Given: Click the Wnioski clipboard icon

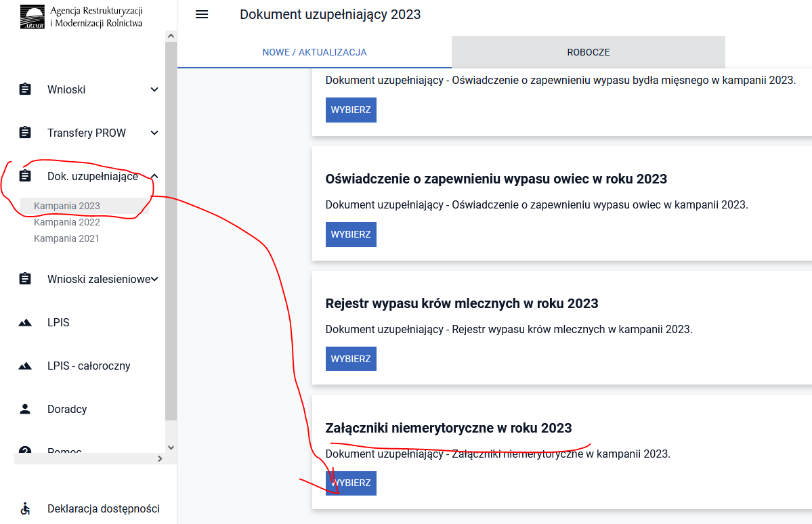Looking at the screenshot, I should pos(25,89).
